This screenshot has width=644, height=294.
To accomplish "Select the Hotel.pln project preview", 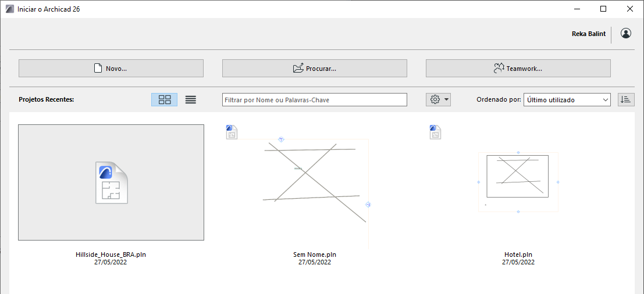I will [x=518, y=182].
